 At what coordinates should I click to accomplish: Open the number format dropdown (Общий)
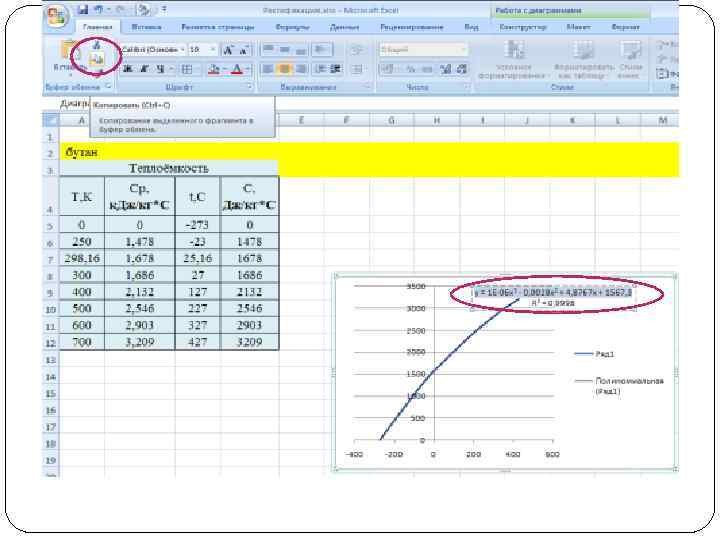[x=463, y=50]
